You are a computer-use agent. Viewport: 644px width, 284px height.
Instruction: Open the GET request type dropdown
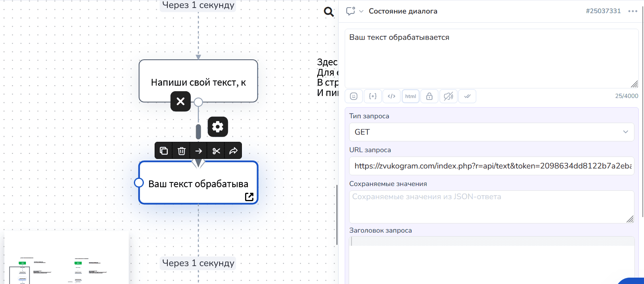(x=491, y=132)
